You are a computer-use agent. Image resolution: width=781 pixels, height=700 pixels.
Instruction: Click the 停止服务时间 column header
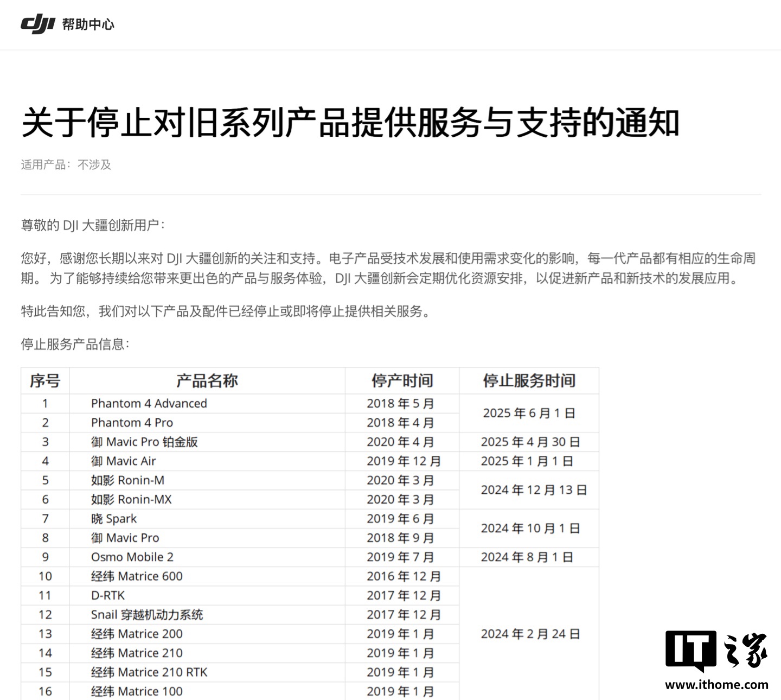click(529, 381)
